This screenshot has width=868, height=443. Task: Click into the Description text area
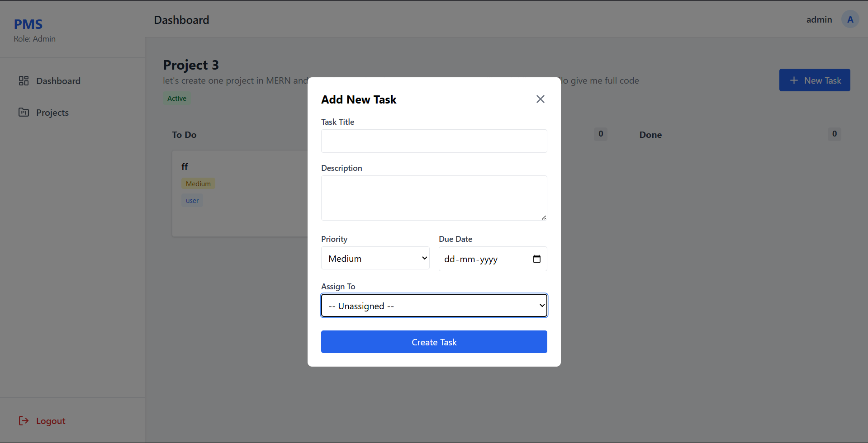[x=434, y=198]
